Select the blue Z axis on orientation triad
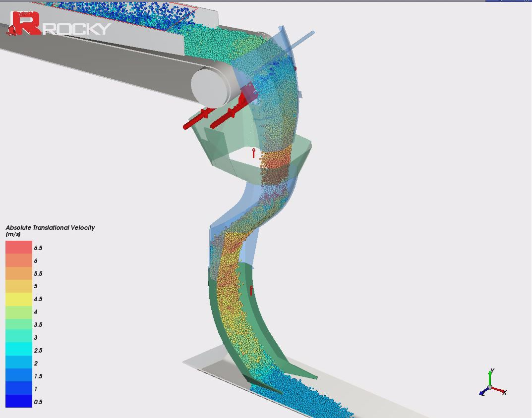 tap(483, 392)
